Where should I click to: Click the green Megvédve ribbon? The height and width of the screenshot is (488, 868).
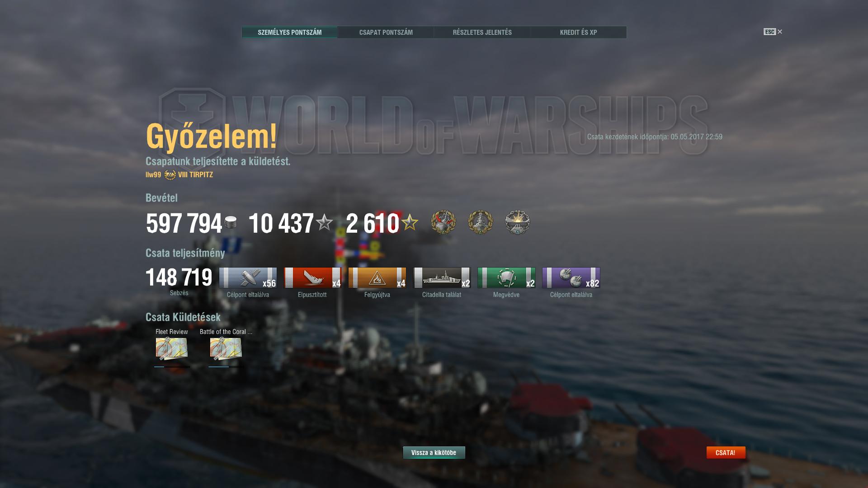[x=506, y=277]
